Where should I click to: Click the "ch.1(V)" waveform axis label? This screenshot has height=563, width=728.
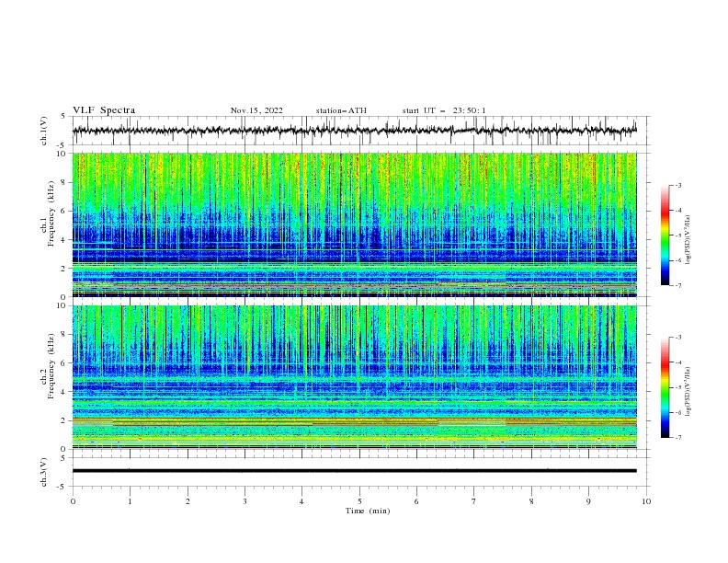(x=44, y=131)
